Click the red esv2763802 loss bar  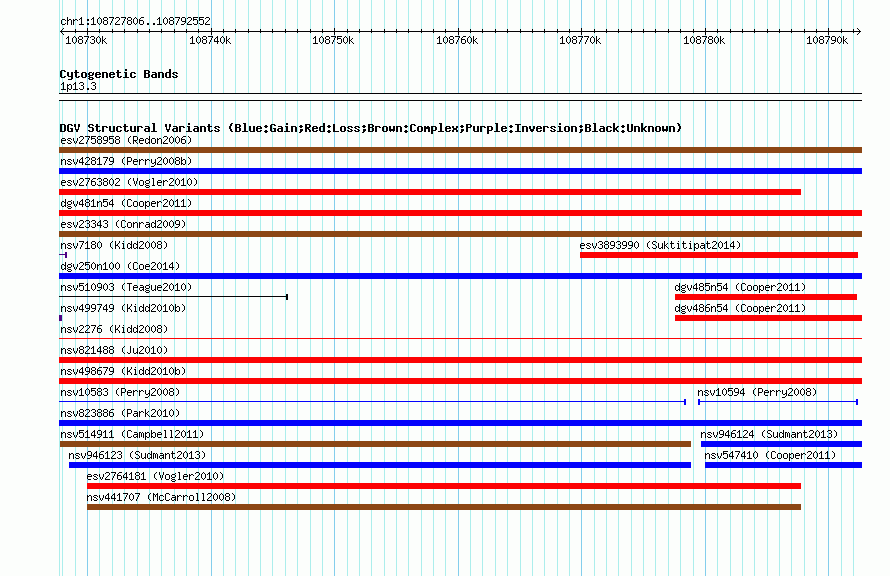click(430, 192)
